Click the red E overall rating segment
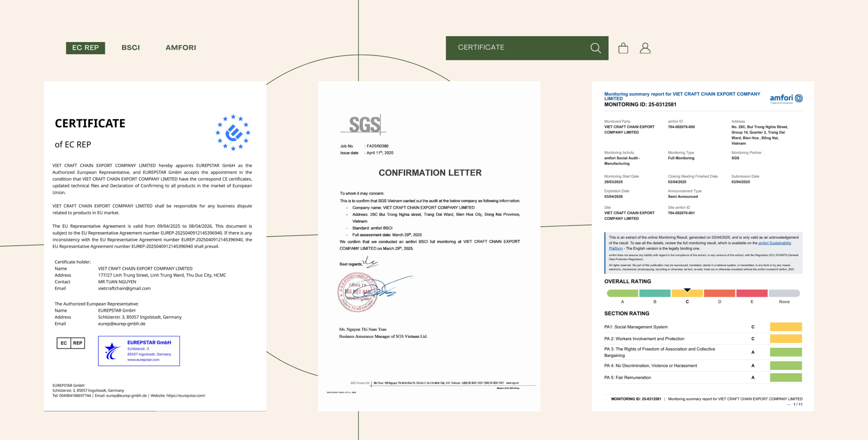This screenshot has width=868, height=440. (x=752, y=293)
